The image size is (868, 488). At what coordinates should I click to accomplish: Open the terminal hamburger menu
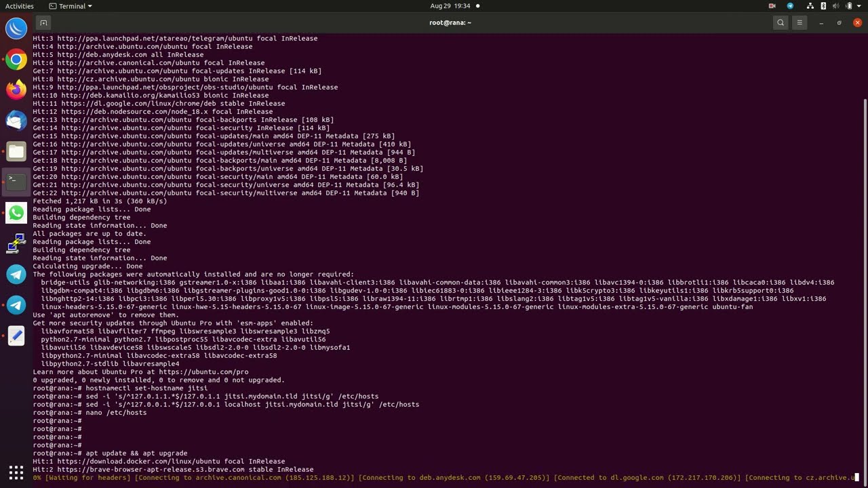[x=800, y=22]
